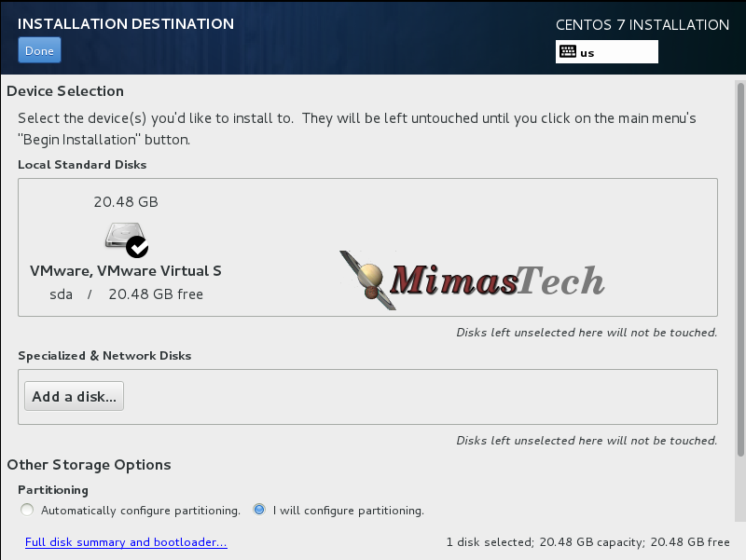Toggle the checkmark badge on the sda disk
746x560 pixels.
137,246
